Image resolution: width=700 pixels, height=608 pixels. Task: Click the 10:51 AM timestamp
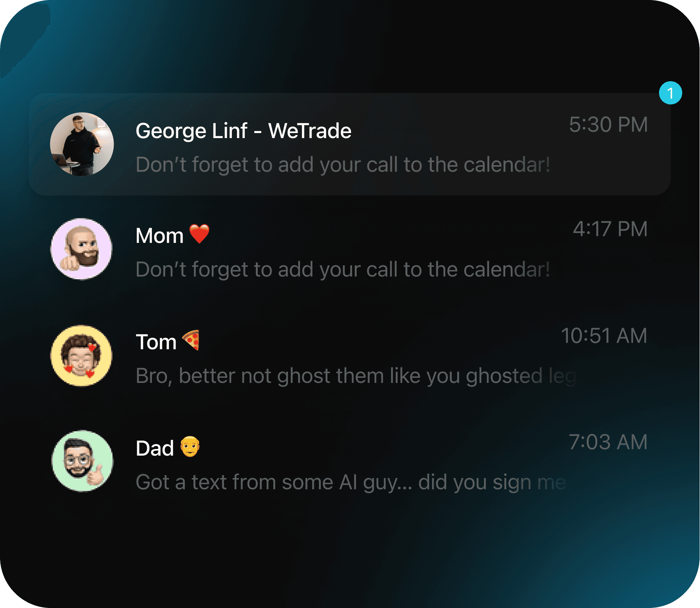click(x=604, y=335)
